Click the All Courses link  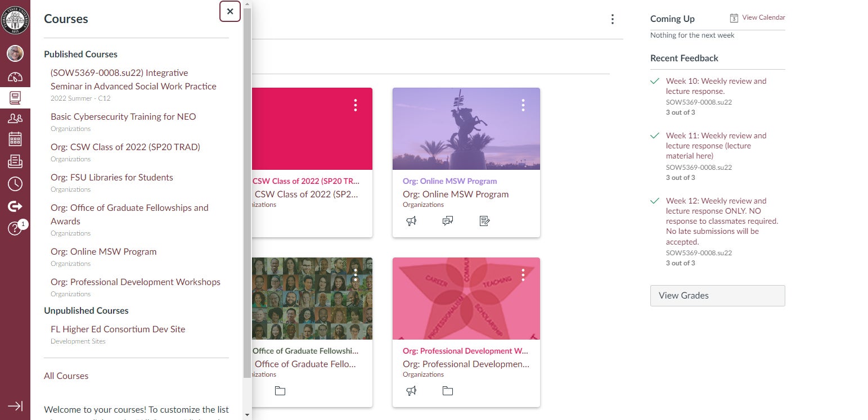click(66, 376)
